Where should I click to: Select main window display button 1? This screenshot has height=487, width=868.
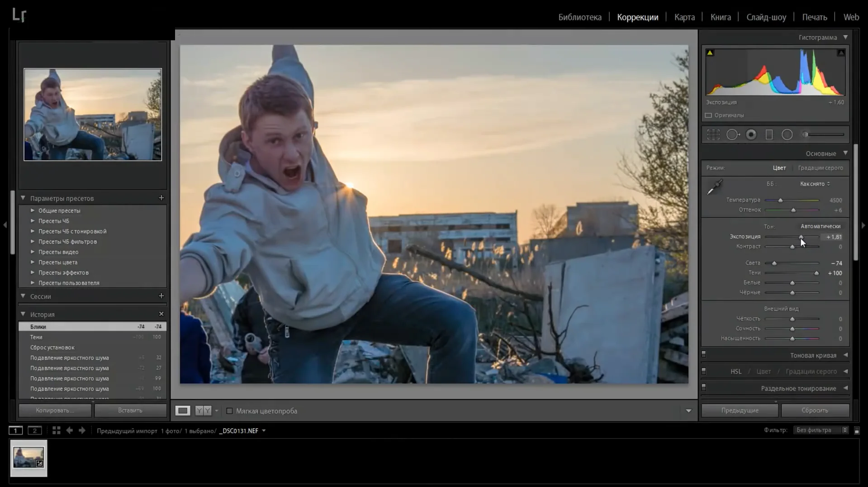(x=15, y=430)
